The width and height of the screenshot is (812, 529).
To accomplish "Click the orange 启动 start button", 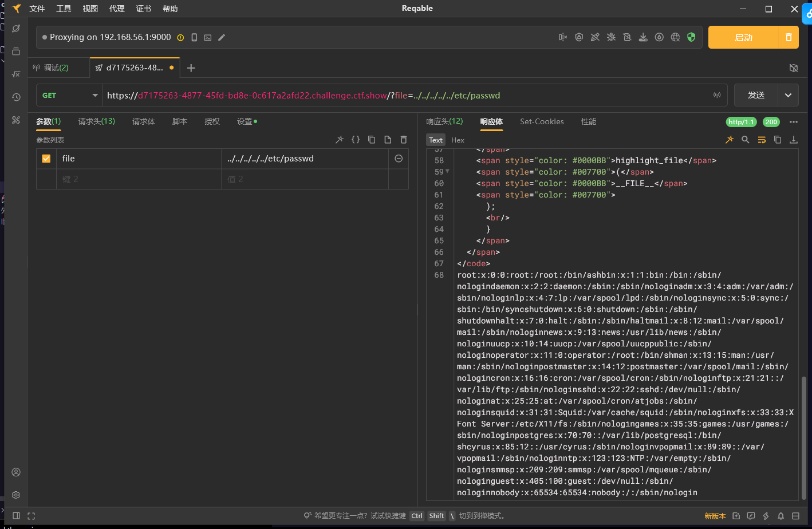I will [x=743, y=37].
